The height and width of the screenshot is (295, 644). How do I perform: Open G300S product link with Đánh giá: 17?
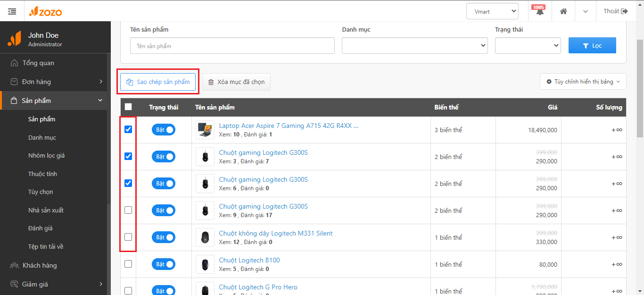(264, 206)
